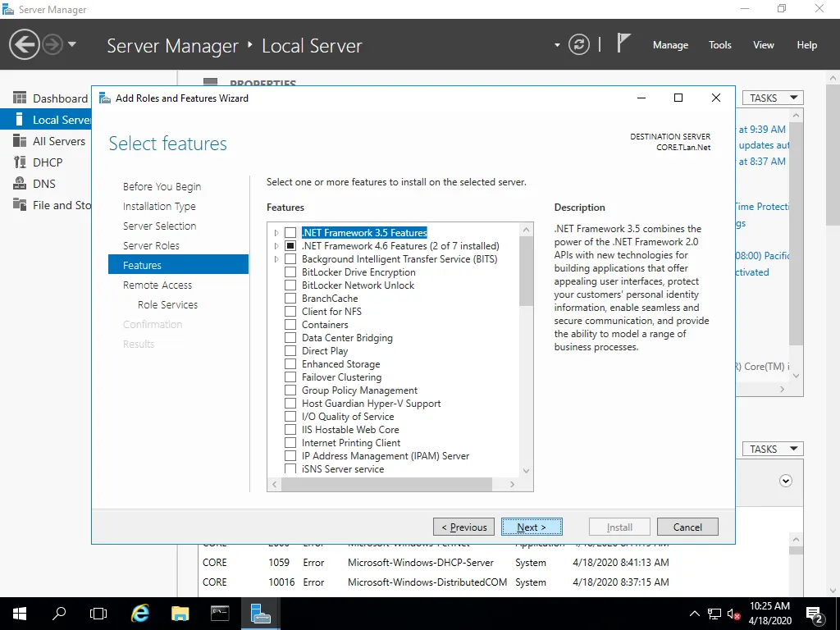Go to Installation Type step

coord(159,206)
